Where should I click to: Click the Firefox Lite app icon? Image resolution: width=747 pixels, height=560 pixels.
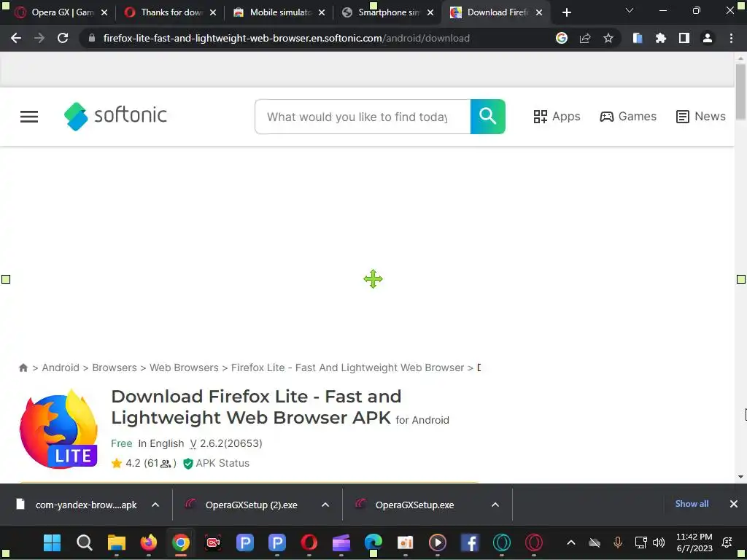(58, 429)
